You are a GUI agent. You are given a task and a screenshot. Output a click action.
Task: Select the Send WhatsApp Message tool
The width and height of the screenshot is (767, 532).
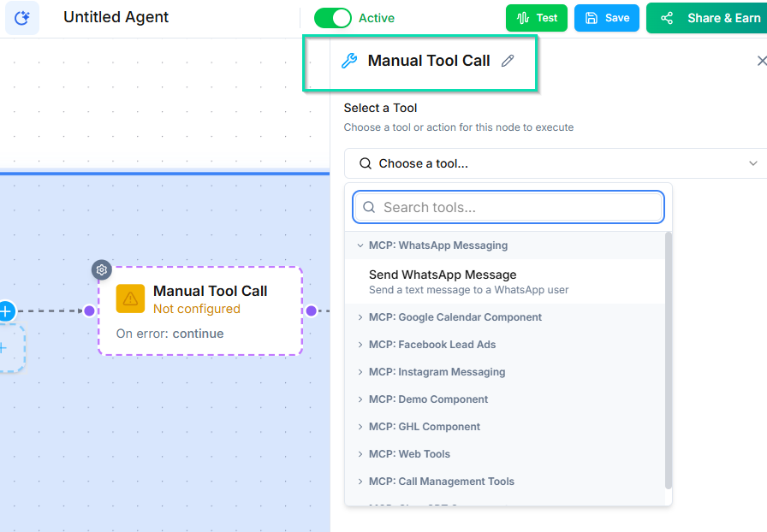point(441,275)
